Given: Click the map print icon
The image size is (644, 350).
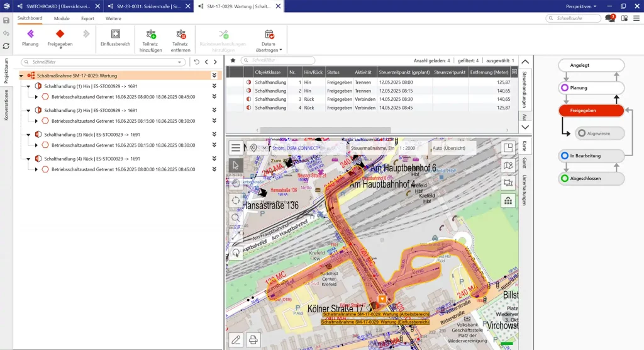Looking at the screenshot, I should [253, 340].
